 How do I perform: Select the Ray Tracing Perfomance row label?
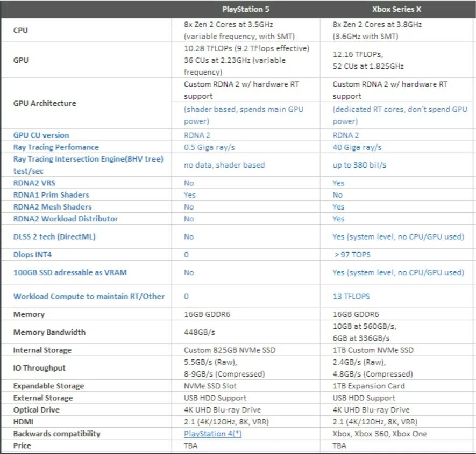click(56, 147)
